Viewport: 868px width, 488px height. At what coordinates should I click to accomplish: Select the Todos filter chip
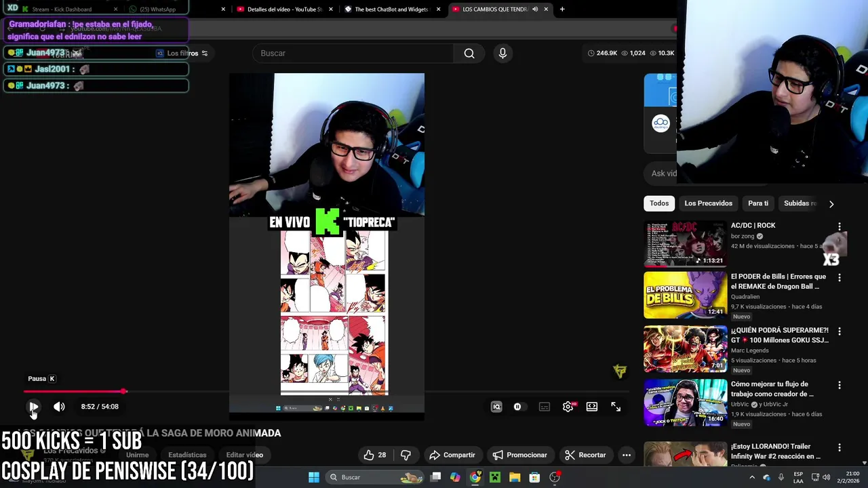click(x=659, y=203)
